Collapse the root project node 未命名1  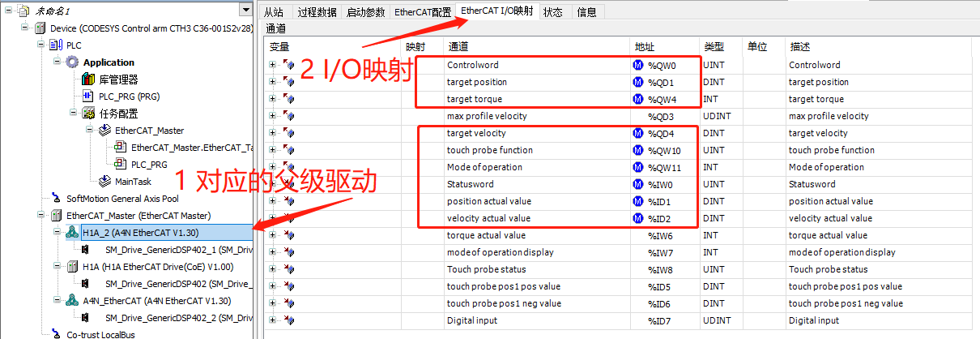(6, 11)
